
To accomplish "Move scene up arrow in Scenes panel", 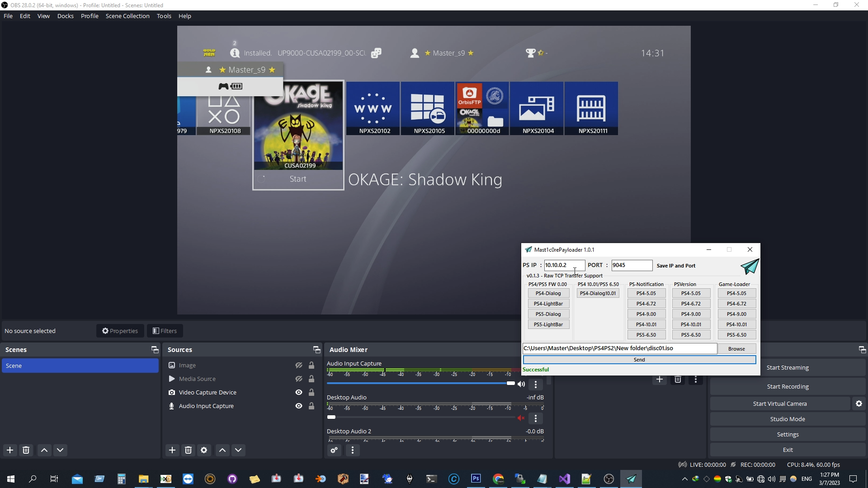I will click(44, 450).
